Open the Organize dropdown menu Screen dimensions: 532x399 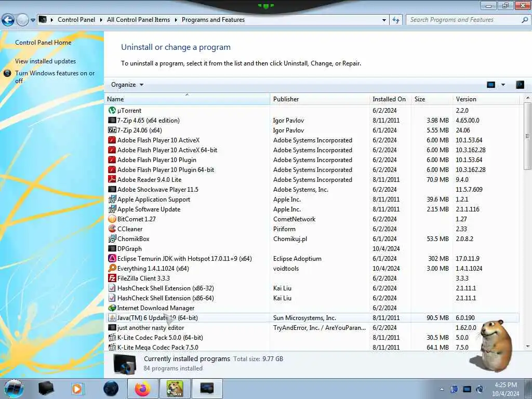tap(127, 85)
